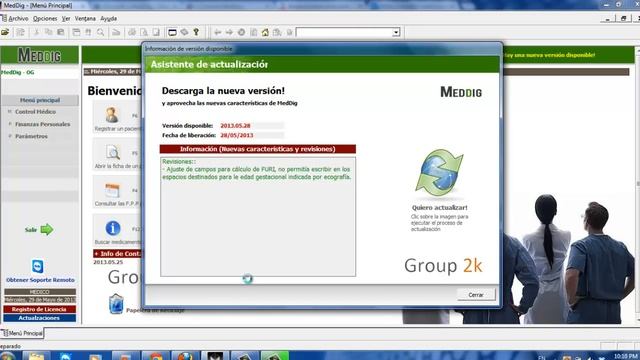Expand the Info de Contacto bar

(118, 253)
